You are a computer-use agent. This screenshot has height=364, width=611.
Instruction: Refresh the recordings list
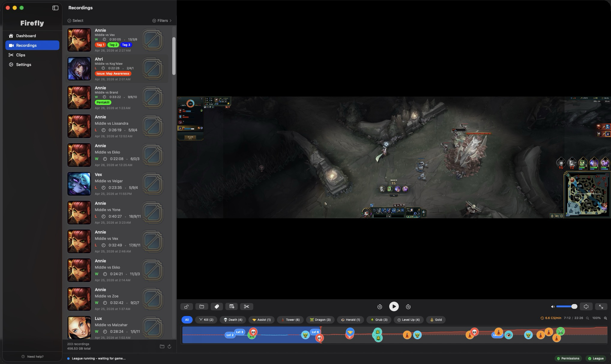[x=169, y=346]
